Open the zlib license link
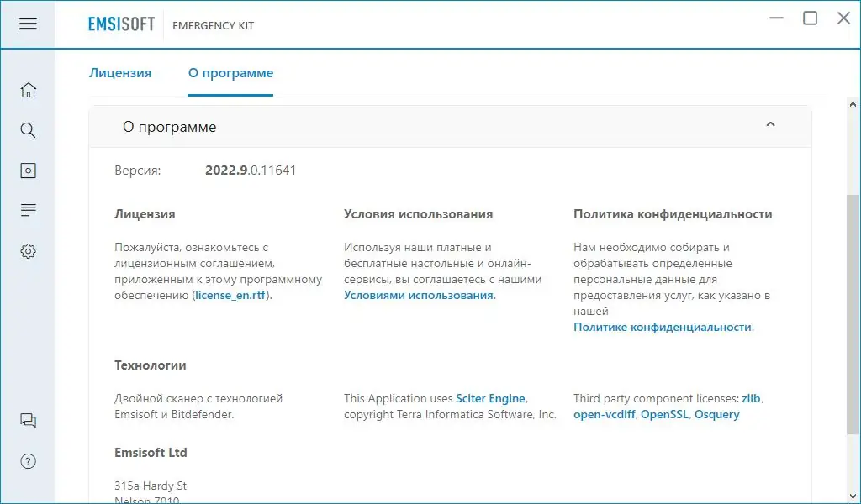861x504 pixels. [x=751, y=399]
